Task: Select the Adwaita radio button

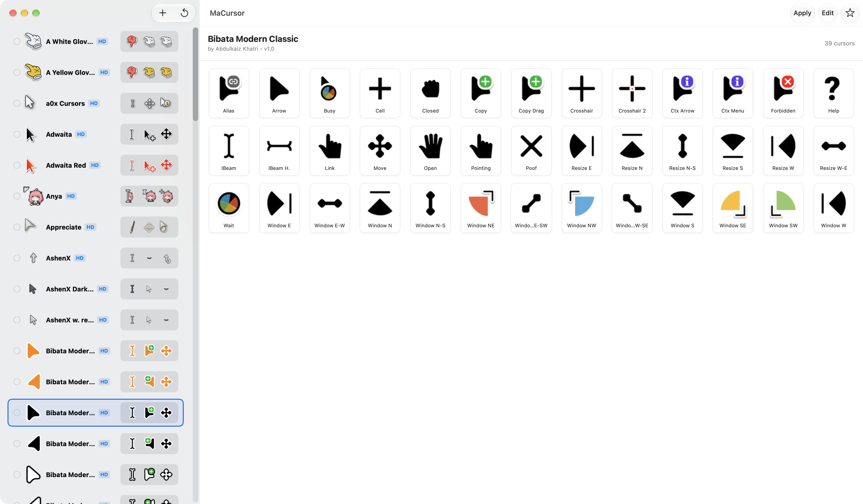Action: (x=17, y=134)
